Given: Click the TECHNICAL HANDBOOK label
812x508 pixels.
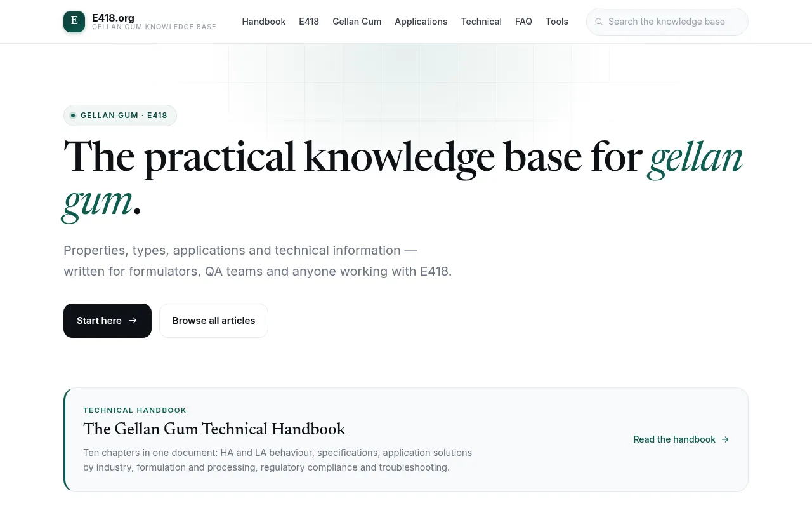Looking at the screenshot, I should [135, 410].
